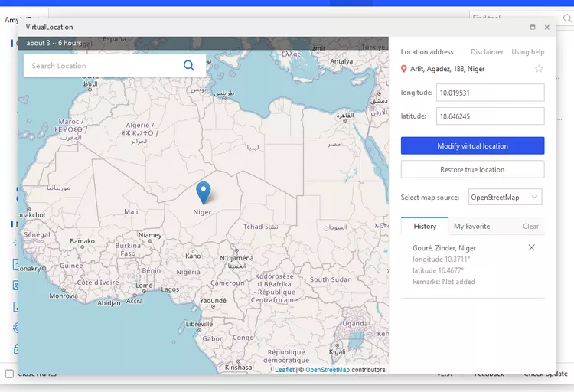Click the Bamako label on the map
Image resolution: width=574 pixels, height=392 pixels.
(83, 240)
